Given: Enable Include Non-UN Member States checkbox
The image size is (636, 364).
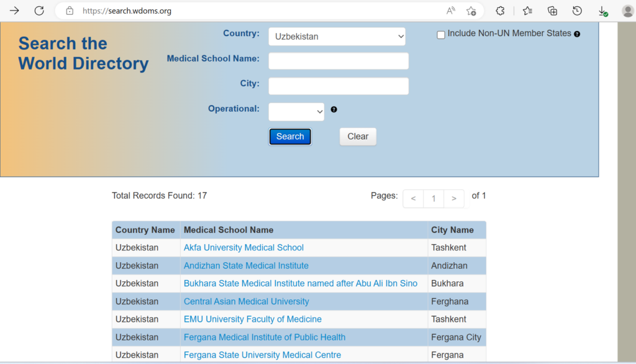Looking at the screenshot, I should [x=441, y=35].
